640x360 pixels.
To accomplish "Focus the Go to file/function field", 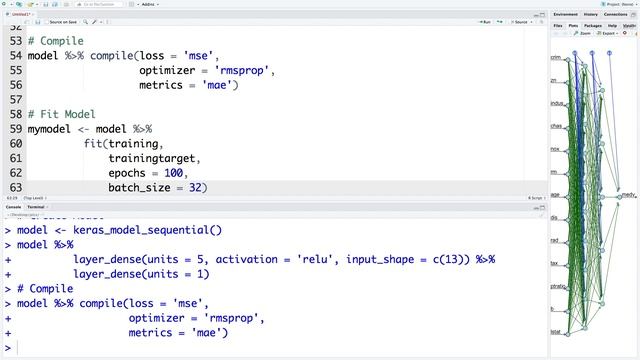I will (98, 4).
